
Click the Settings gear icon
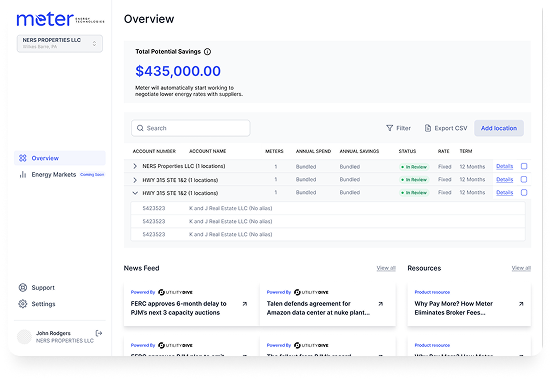[23, 303]
